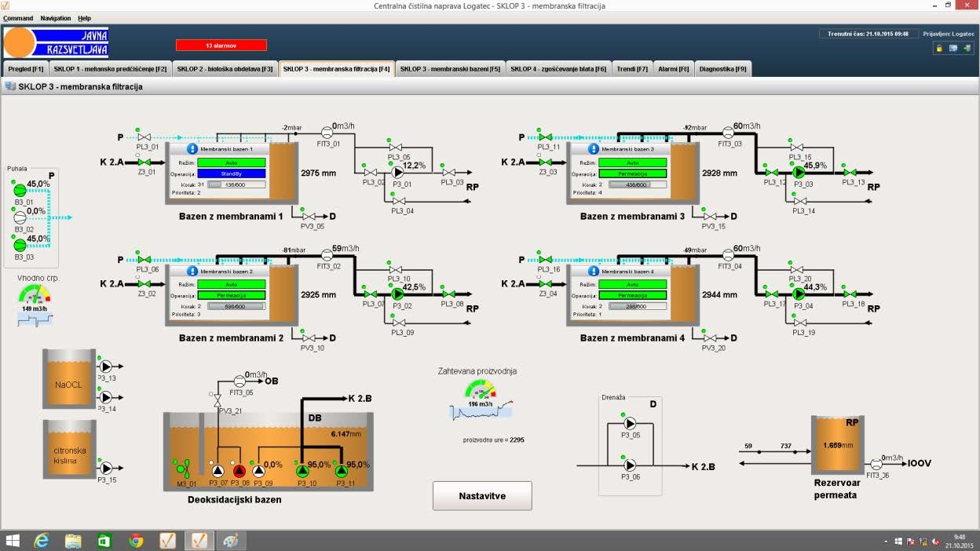Click the Nastavitve button
Screen dimensions: 980x551
tap(482, 496)
